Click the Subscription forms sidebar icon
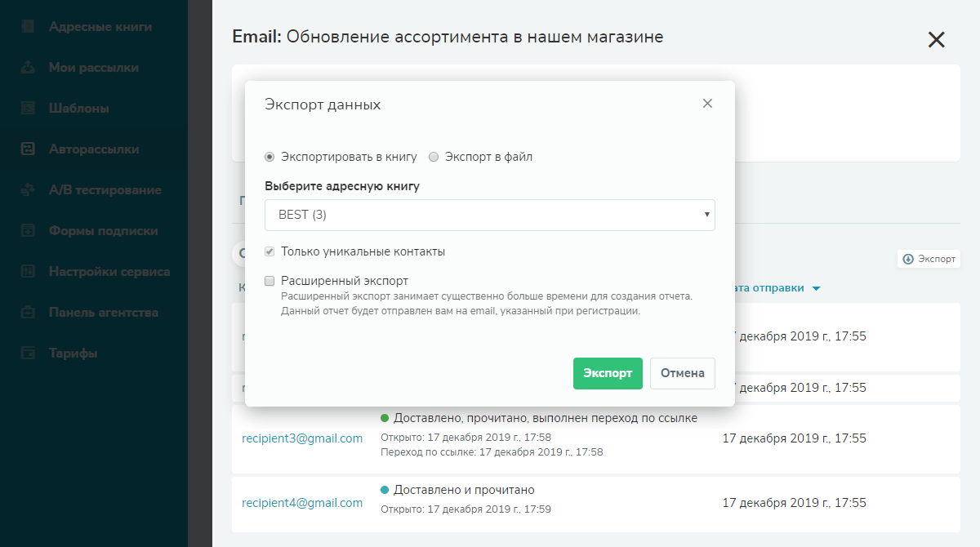 pyautogui.click(x=28, y=231)
